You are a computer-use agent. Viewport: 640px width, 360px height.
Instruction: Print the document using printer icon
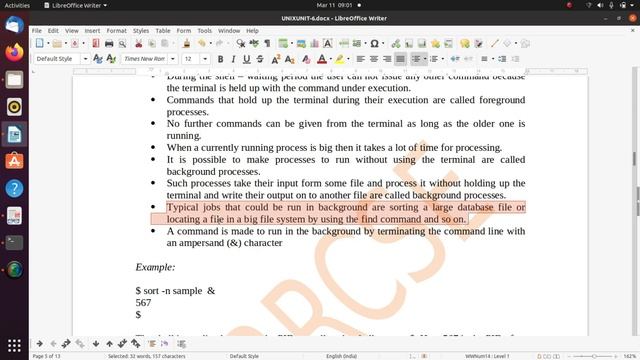[x=109, y=43]
